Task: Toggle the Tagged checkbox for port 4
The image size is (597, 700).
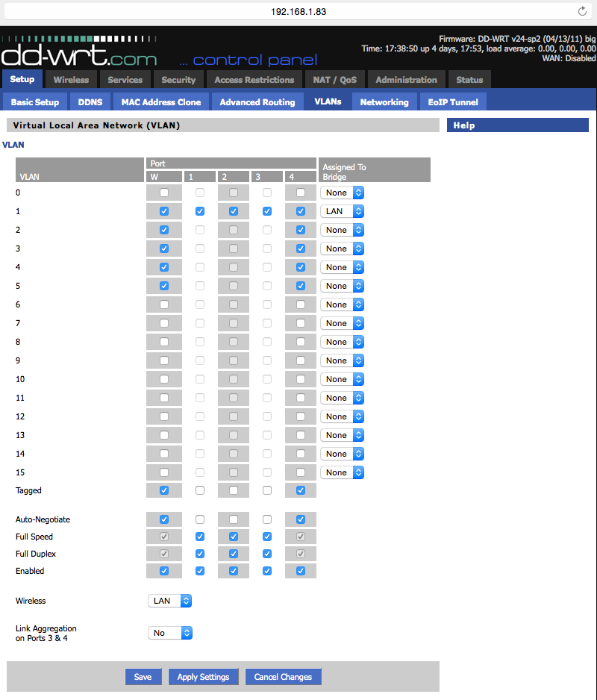Action: coord(300,490)
